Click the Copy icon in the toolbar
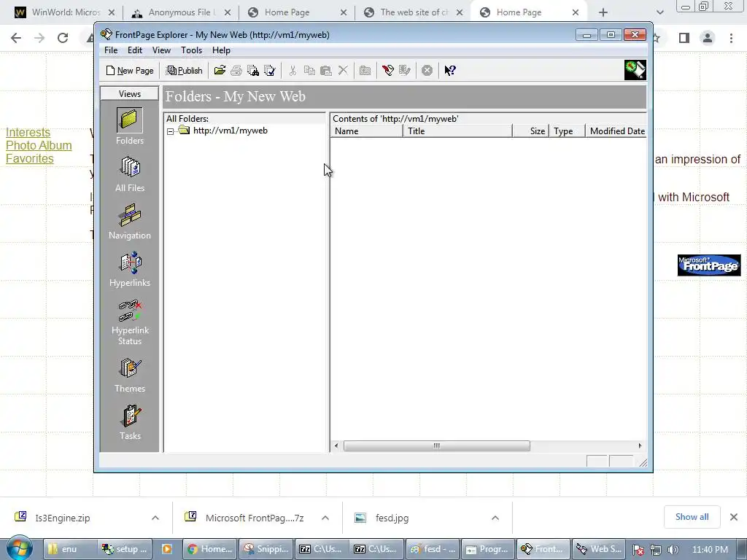Image resolution: width=747 pixels, height=560 pixels. pos(309,71)
